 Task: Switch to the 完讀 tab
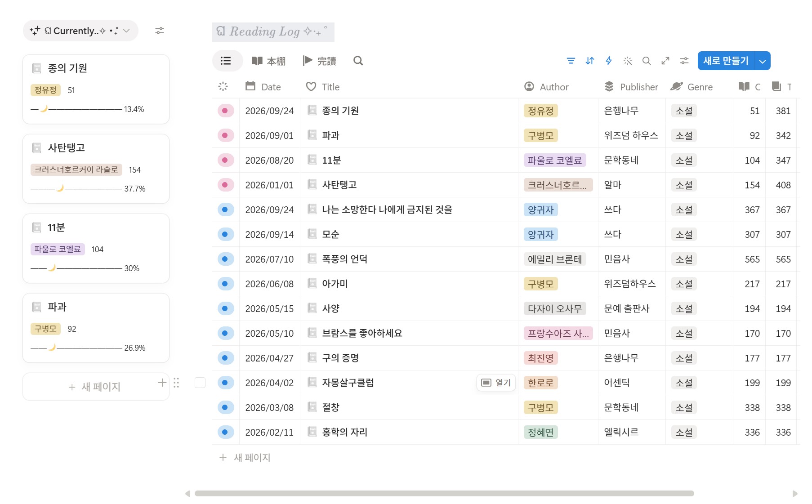[x=320, y=61]
